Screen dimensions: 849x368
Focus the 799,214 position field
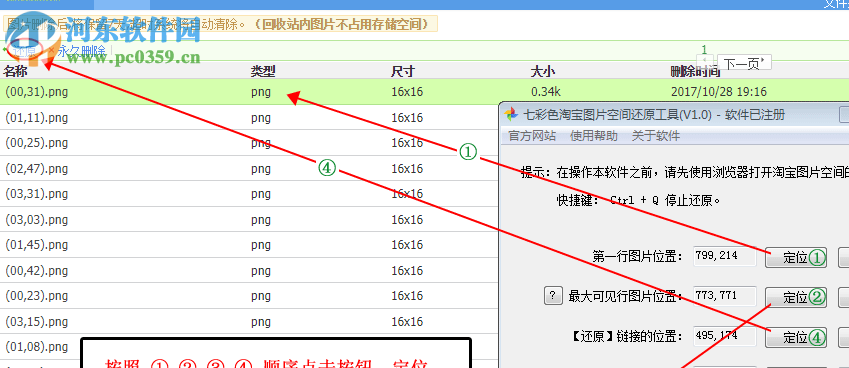724,257
